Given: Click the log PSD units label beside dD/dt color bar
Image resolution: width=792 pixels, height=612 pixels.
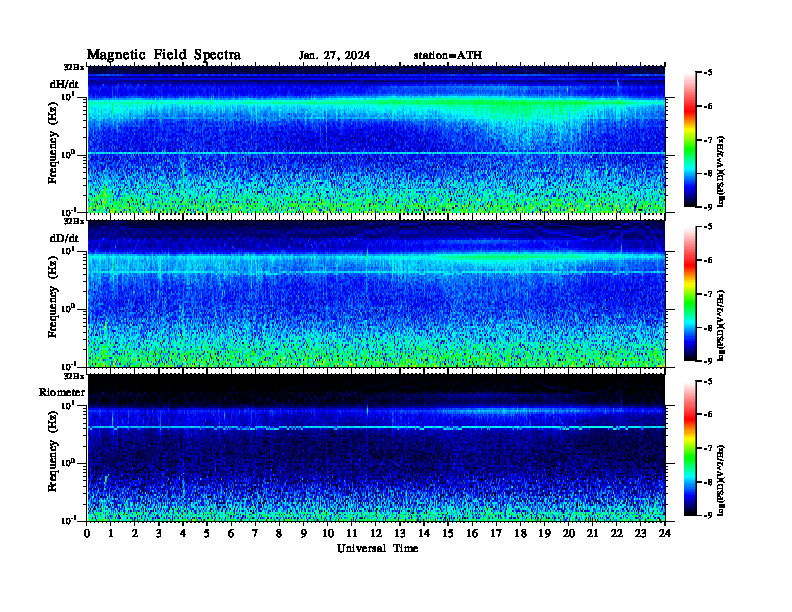Looking at the screenshot, I should click(721, 325).
